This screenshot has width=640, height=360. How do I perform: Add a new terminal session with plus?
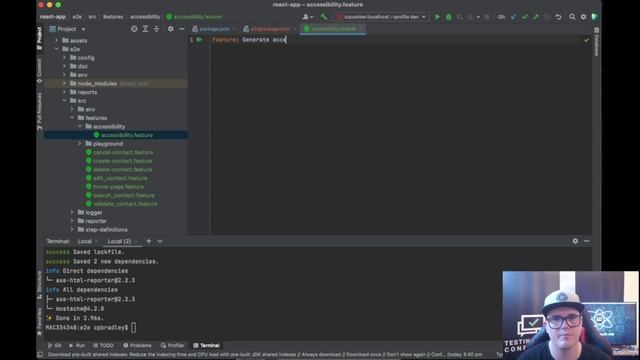[x=149, y=241]
